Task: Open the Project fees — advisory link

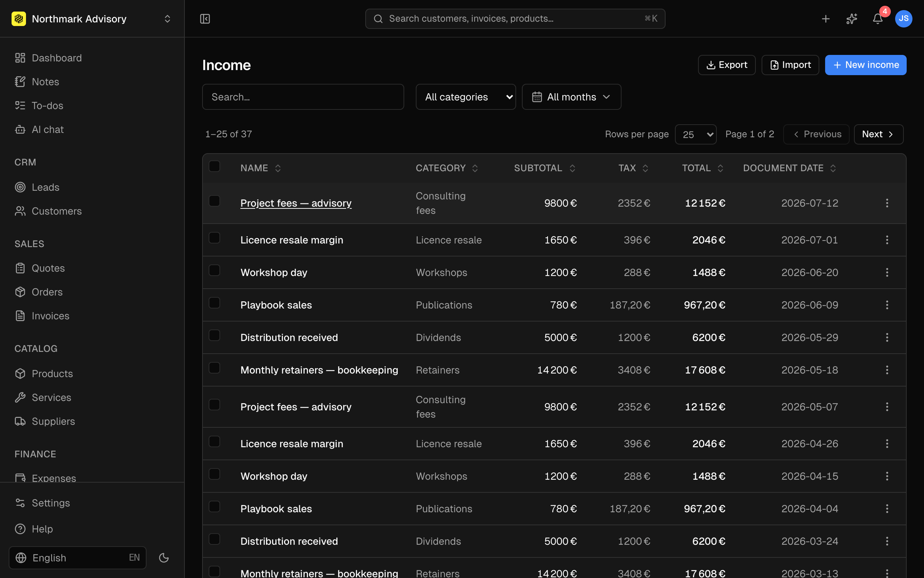Action: point(296,203)
